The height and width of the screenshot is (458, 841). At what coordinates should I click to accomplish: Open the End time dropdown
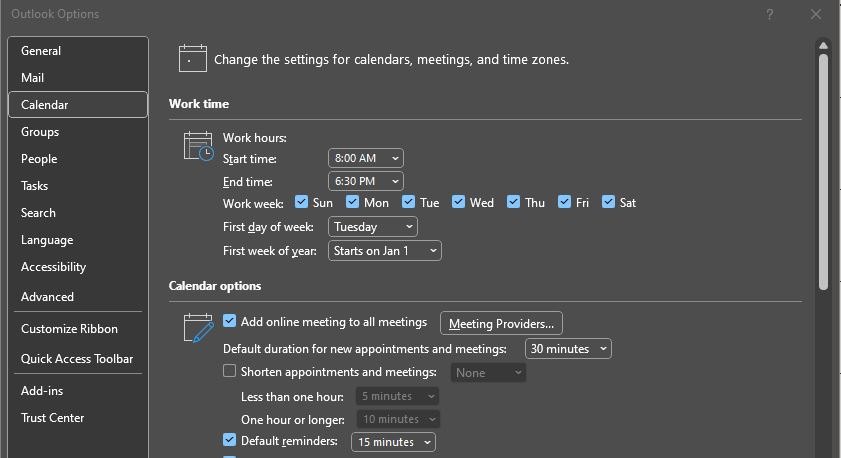366,181
